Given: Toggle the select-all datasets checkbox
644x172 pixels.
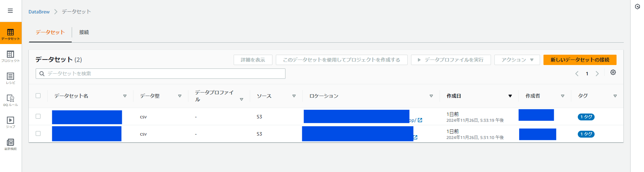Looking at the screenshot, I should point(38,96).
